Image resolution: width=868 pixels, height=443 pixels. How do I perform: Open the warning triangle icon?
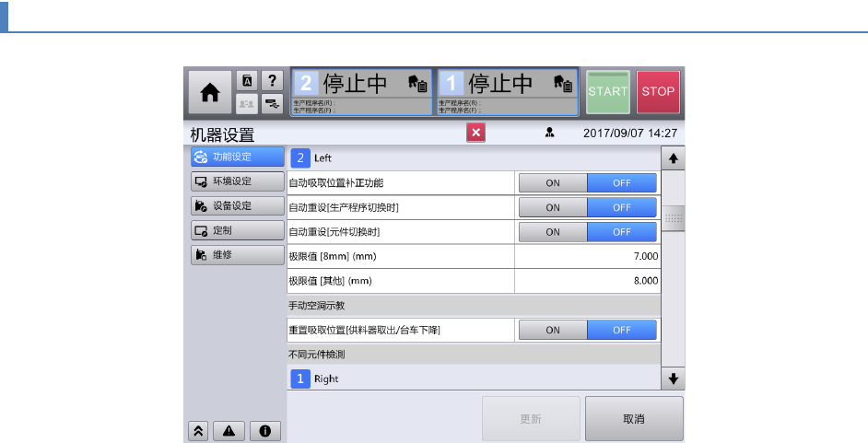pyautogui.click(x=229, y=431)
